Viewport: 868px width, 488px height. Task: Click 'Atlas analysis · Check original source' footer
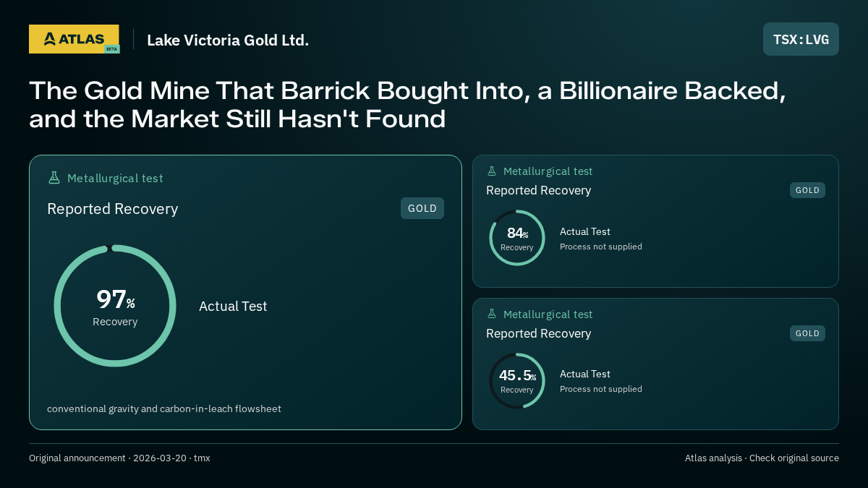tap(762, 458)
